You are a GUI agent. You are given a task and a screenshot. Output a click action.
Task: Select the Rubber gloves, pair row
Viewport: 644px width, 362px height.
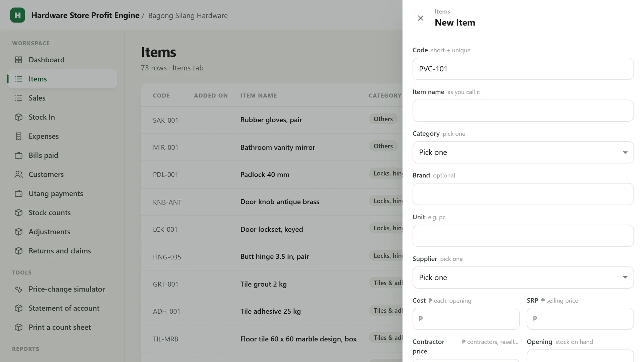pos(272,120)
